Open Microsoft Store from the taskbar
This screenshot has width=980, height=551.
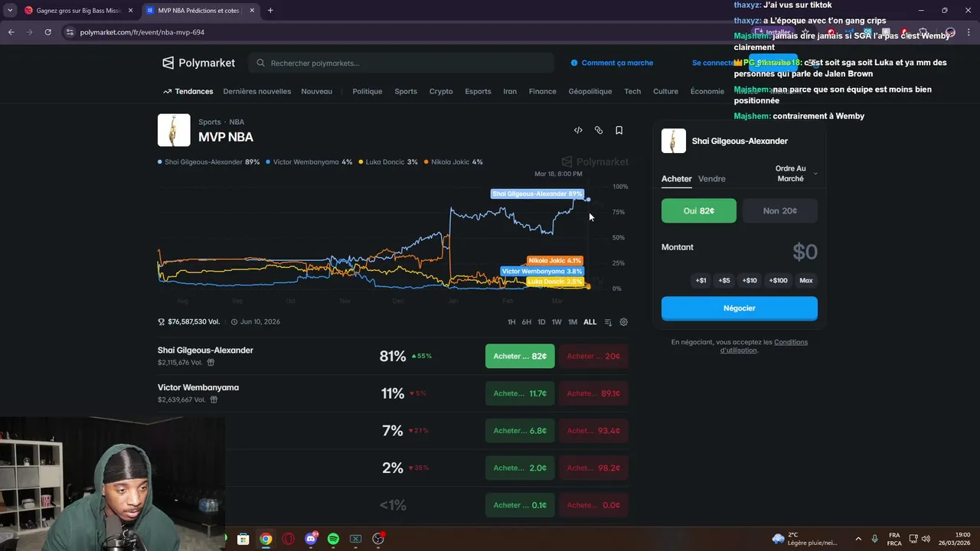243,539
